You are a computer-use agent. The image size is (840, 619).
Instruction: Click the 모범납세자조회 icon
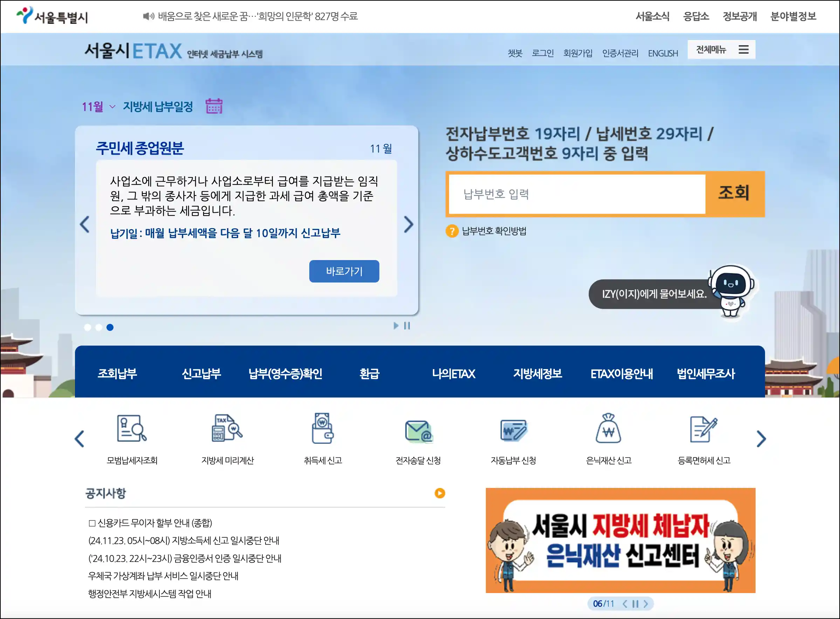pos(132,428)
